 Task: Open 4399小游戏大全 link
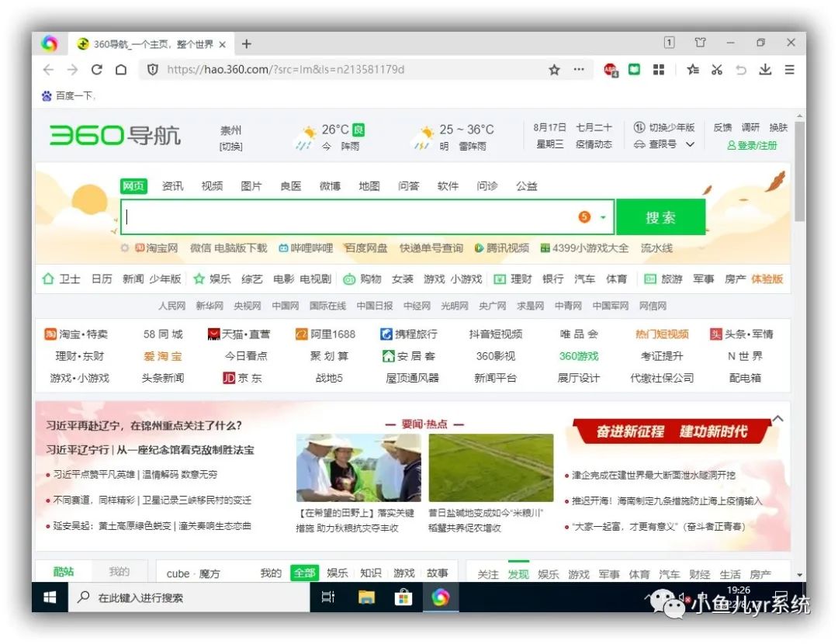pyautogui.click(x=585, y=248)
